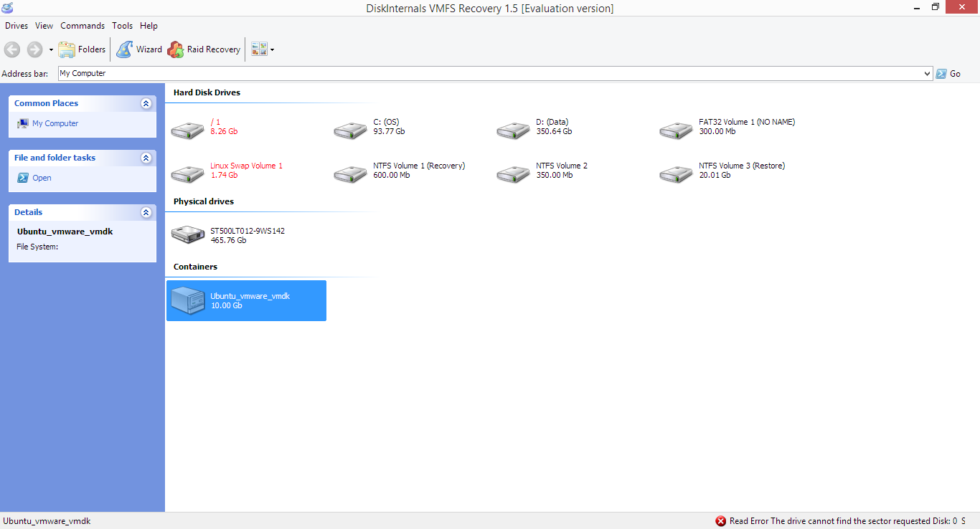This screenshot has height=529, width=980.
Task: Open the navigation history dropdown arrow
Action: tap(51, 49)
